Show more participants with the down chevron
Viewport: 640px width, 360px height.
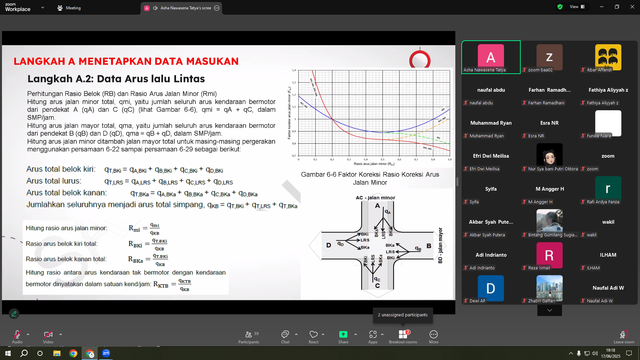click(549, 310)
